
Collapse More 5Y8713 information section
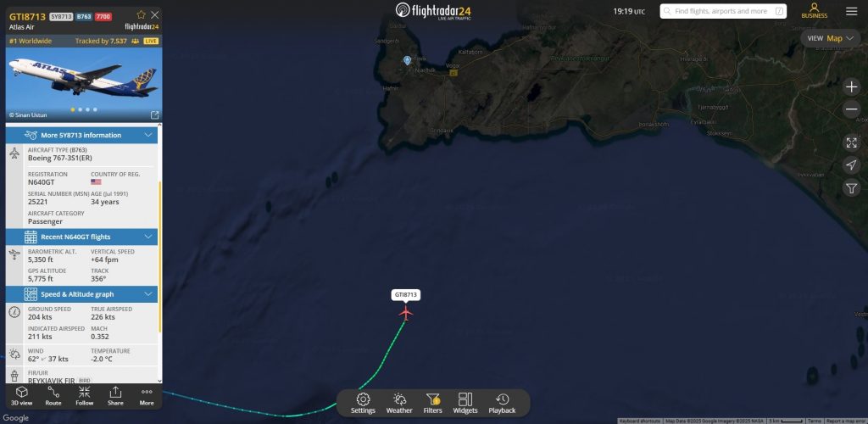coord(148,135)
